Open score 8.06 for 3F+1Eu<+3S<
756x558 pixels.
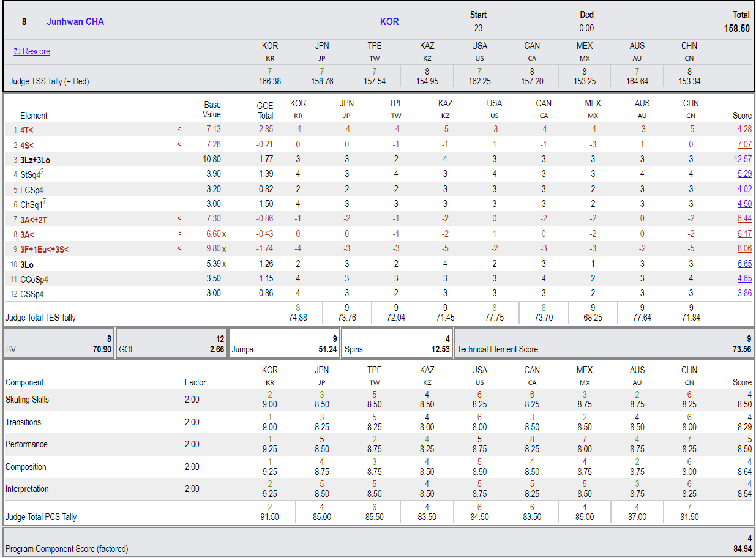click(x=744, y=248)
